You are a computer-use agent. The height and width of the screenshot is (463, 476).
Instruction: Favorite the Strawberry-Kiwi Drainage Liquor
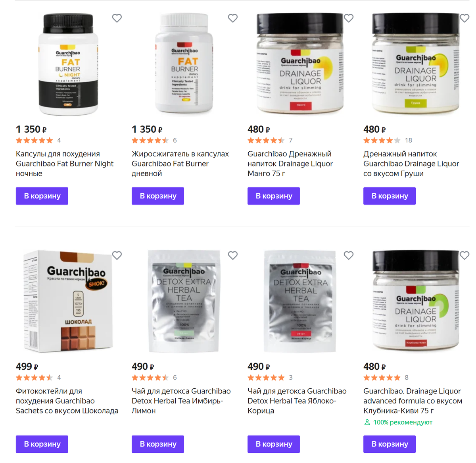pos(464,255)
